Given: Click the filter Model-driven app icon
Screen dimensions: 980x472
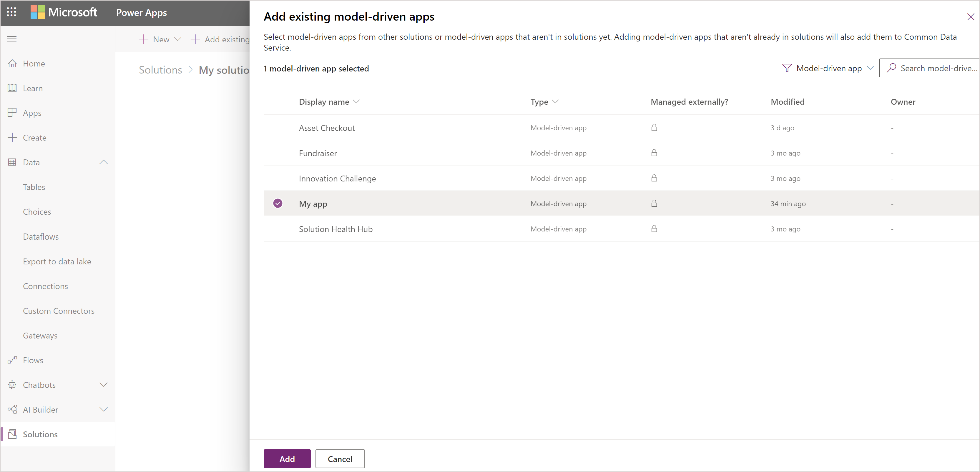Looking at the screenshot, I should 787,68.
